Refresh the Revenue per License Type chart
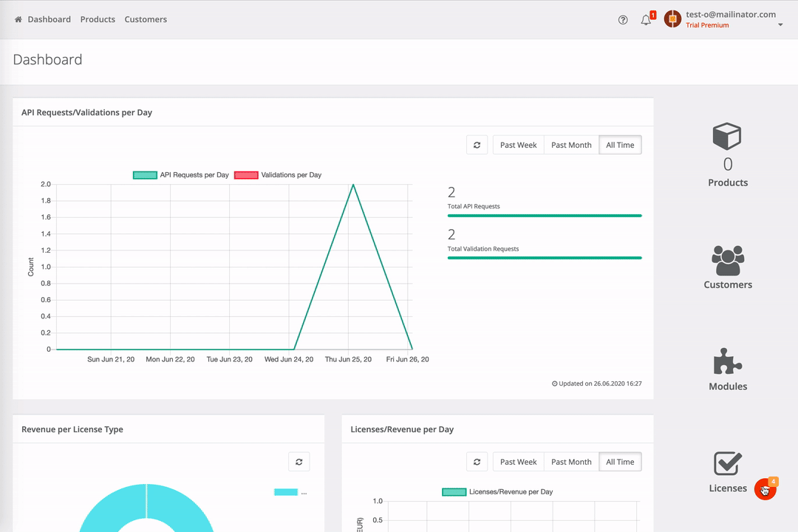The width and height of the screenshot is (798, 532). click(x=299, y=462)
